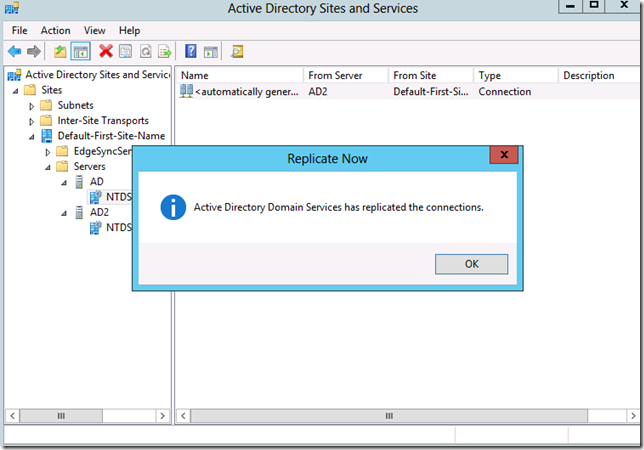Click the right pane horizontal scrollbar thumb
Viewport: 644px width, 450px height.
[389, 416]
